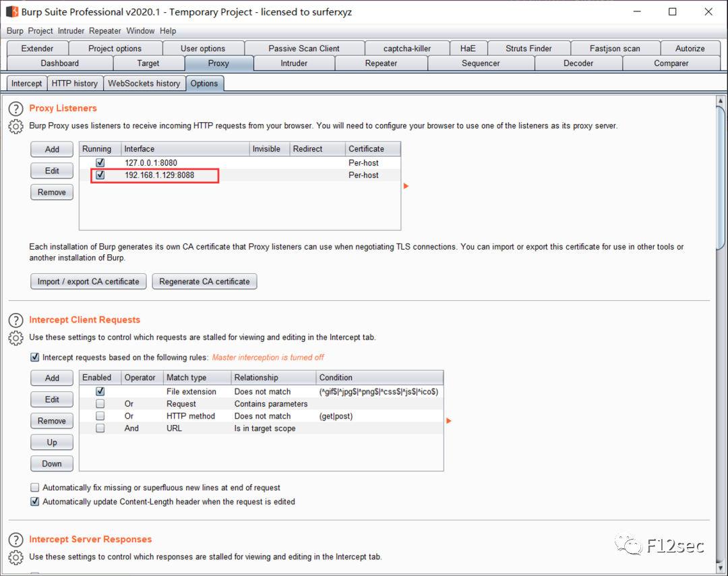Open Intercept Server Responses gear icon
728x576 pixels.
click(16, 557)
